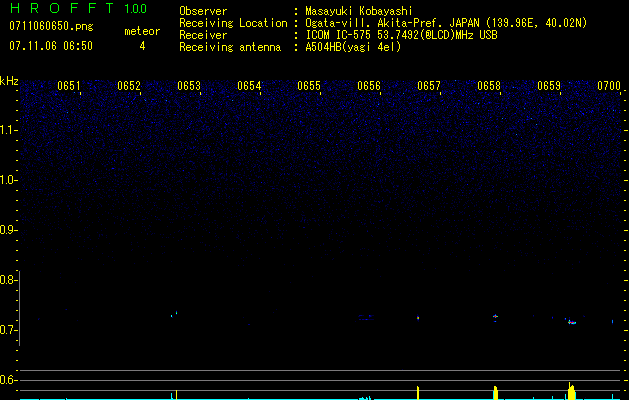Viewport: 629px width, 400px height.
Task: Click the Receiving antenna label
Action: point(230,47)
